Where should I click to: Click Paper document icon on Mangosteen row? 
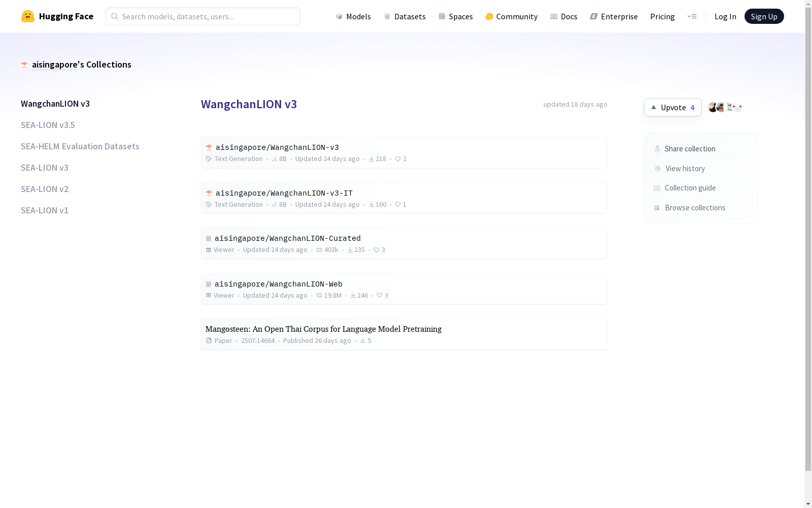209,341
